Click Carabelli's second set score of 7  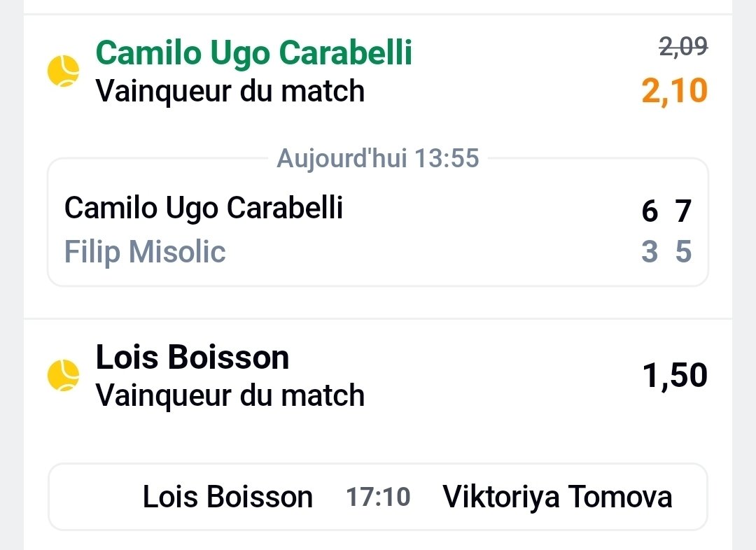(684, 211)
